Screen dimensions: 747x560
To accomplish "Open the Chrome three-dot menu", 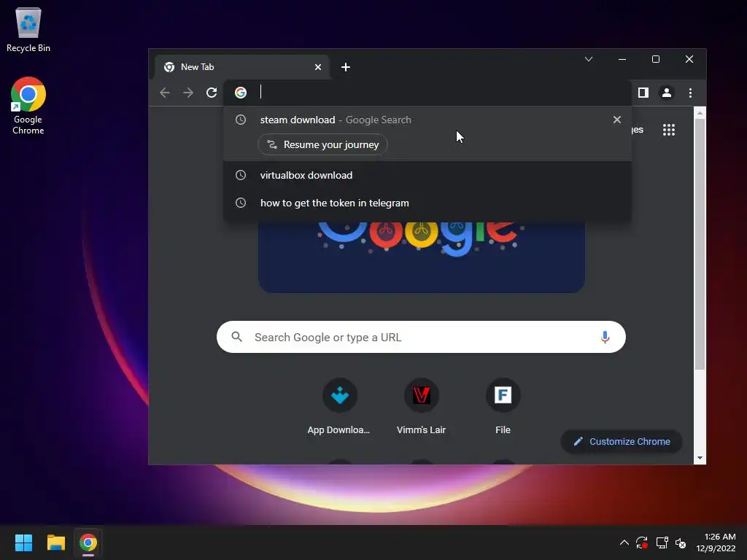I will 690,93.
